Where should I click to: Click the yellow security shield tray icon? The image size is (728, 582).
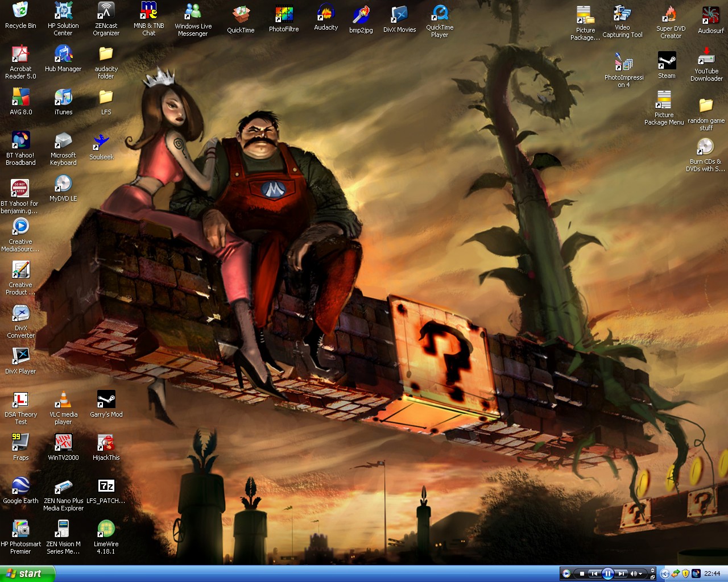click(686, 574)
